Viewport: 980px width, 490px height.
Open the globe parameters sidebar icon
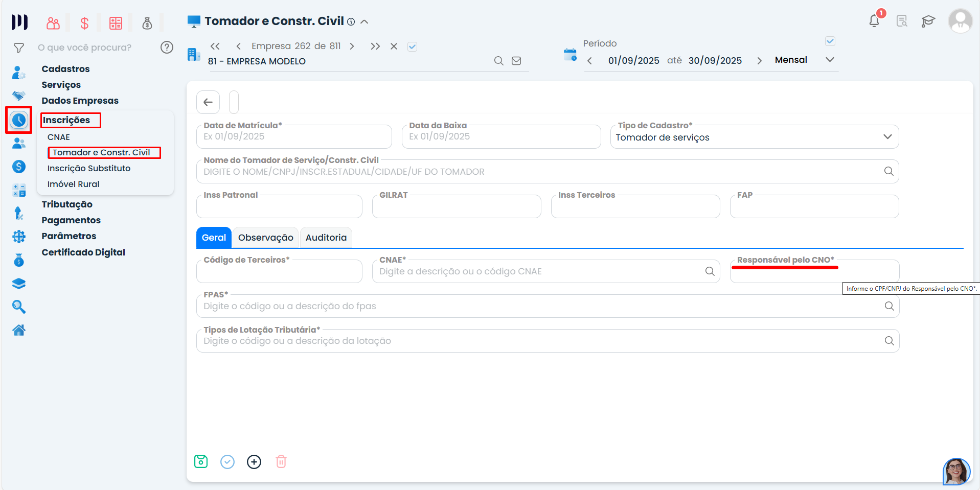(x=19, y=237)
